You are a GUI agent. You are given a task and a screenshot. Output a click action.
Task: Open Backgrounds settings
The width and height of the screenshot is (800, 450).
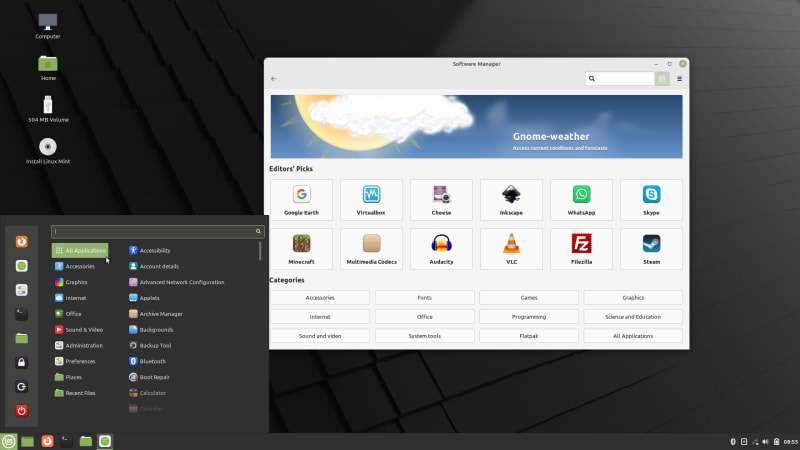tap(151, 330)
